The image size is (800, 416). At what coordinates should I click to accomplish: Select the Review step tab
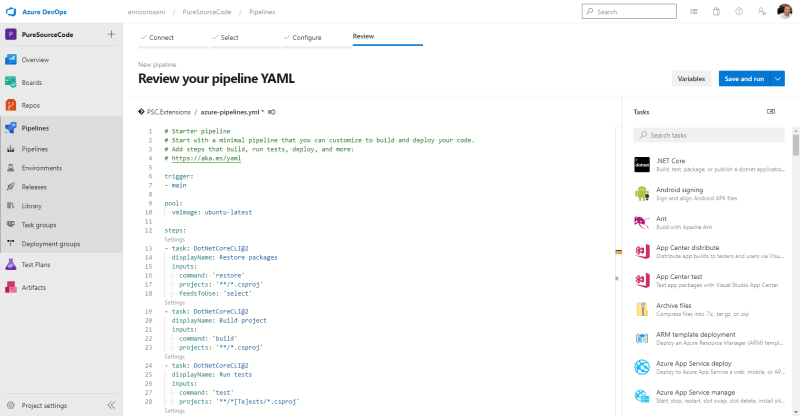click(387, 37)
